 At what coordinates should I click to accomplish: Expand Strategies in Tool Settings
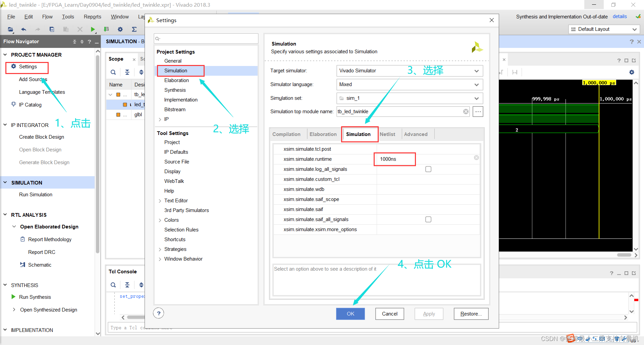coord(160,249)
